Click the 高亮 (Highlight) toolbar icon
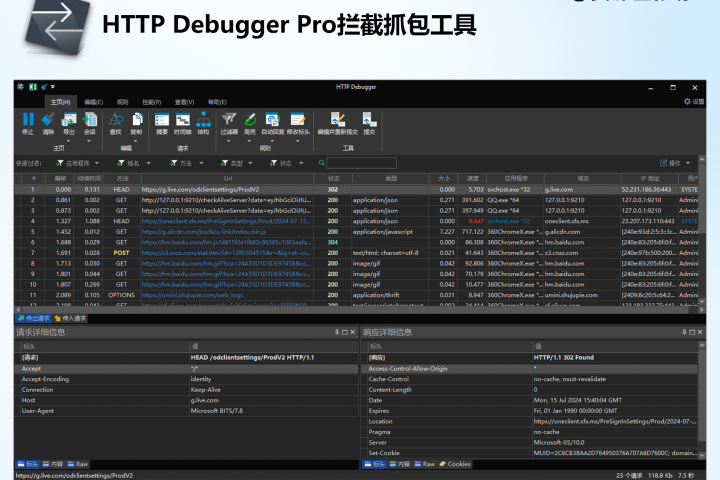 click(x=251, y=122)
